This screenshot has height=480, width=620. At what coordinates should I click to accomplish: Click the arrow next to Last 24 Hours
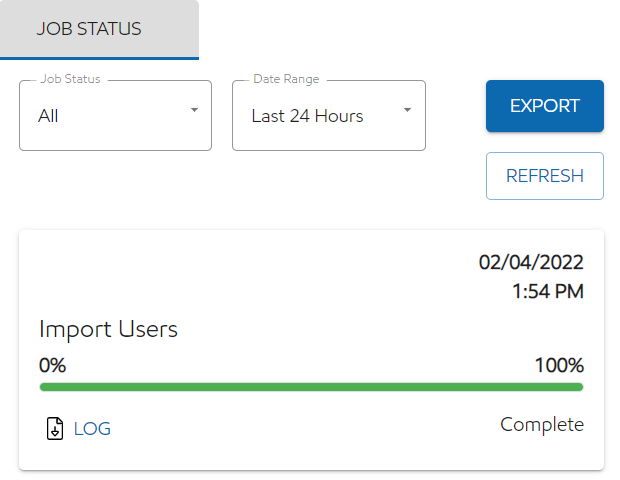click(x=407, y=110)
